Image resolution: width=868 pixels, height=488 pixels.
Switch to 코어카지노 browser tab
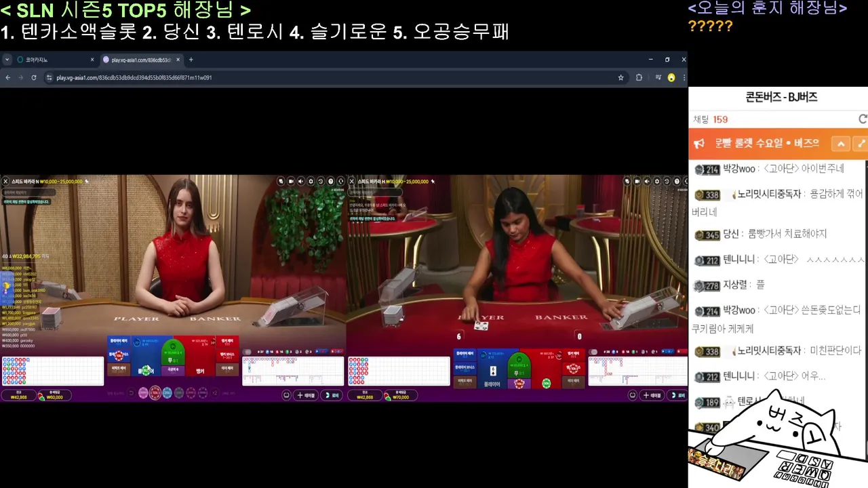[x=54, y=60]
